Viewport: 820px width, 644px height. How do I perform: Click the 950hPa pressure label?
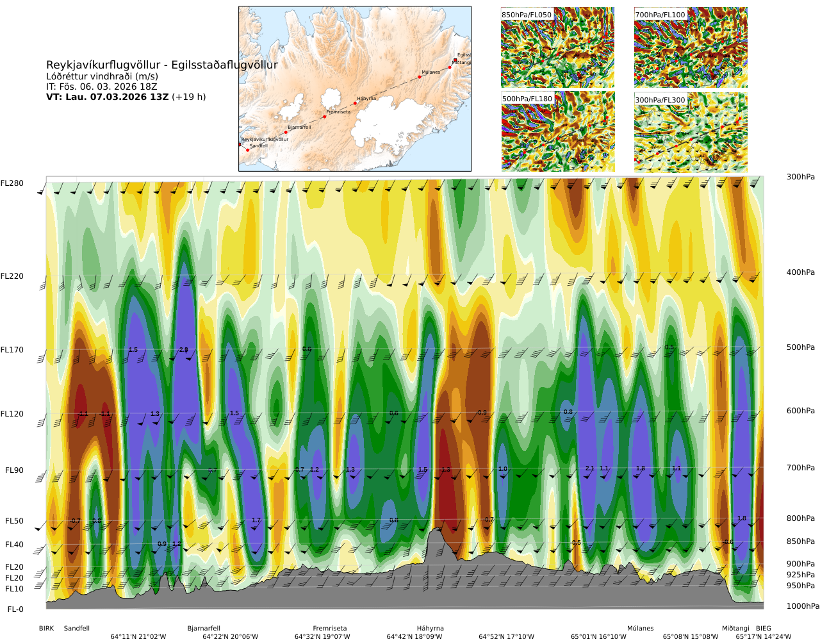[x=801, y=586]
